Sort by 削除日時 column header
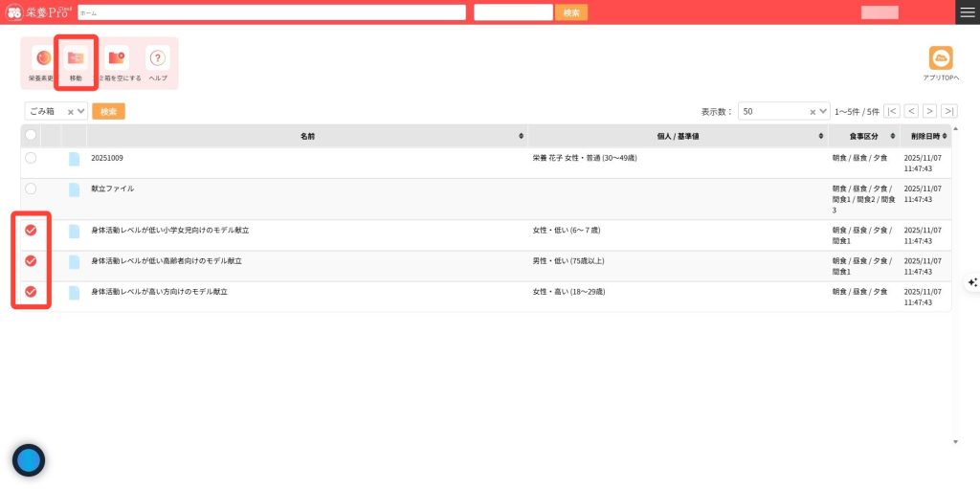Image resolution: width=980 pixels, height=489 pixels. pos(924,136)
